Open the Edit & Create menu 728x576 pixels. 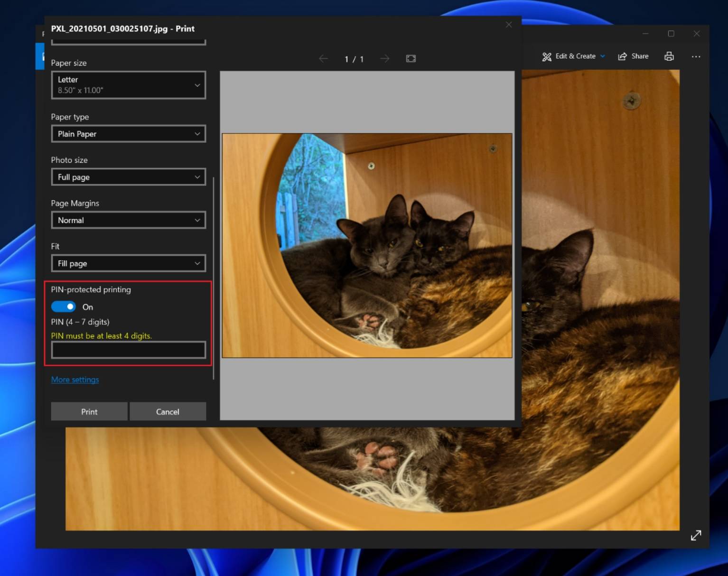[x=572, y=56]
